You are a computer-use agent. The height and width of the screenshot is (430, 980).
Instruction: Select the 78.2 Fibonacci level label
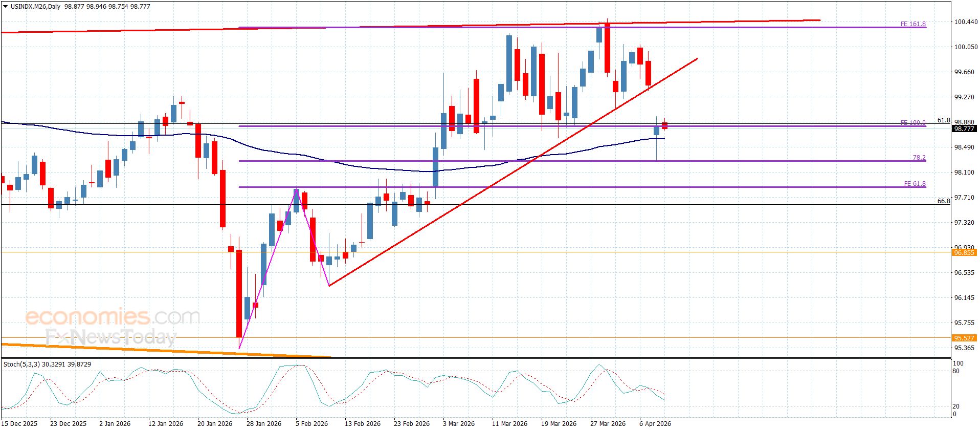919,158
